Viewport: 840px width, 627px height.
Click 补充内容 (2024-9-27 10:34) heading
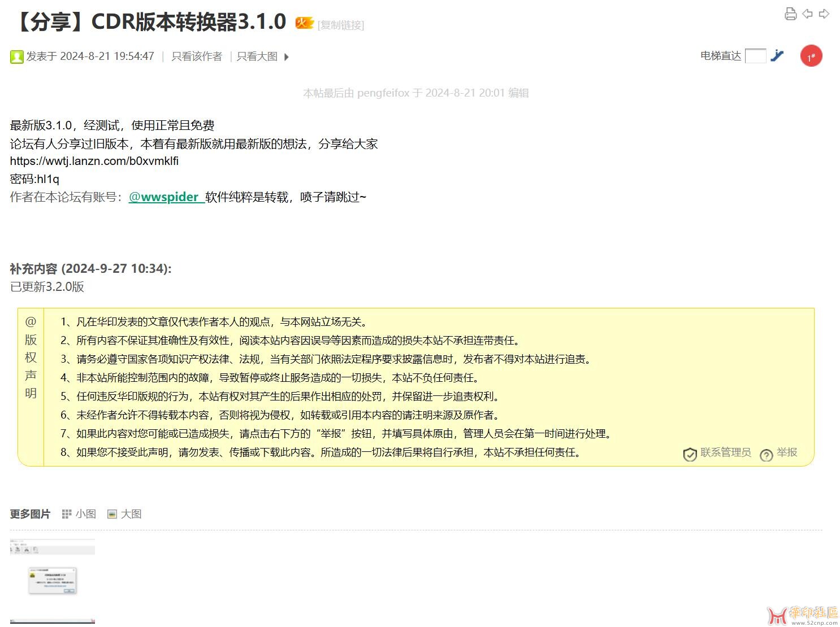pyautogui.click(x=90, y=269)
